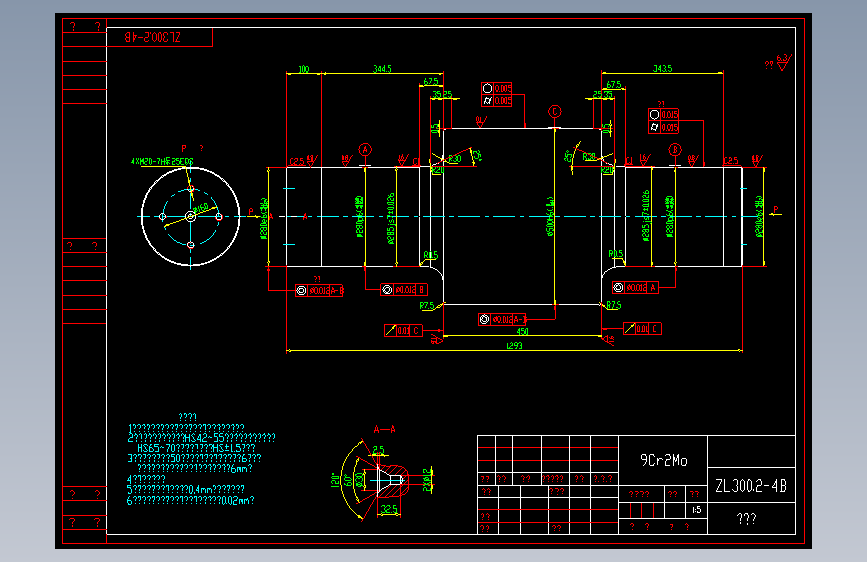Click the 344.5 dimension at top left

coord(382,69)
